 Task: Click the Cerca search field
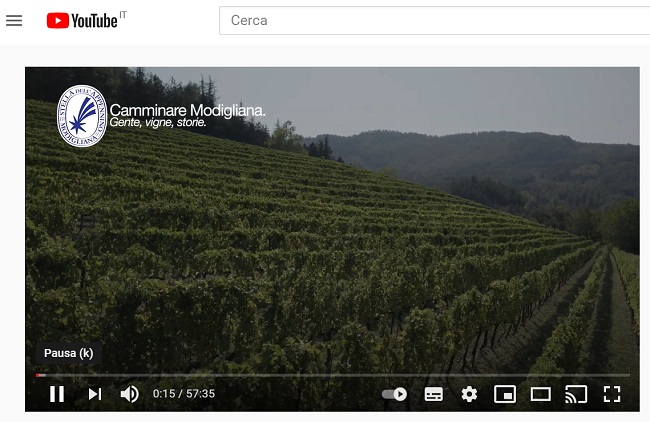[x=430, y=20]
